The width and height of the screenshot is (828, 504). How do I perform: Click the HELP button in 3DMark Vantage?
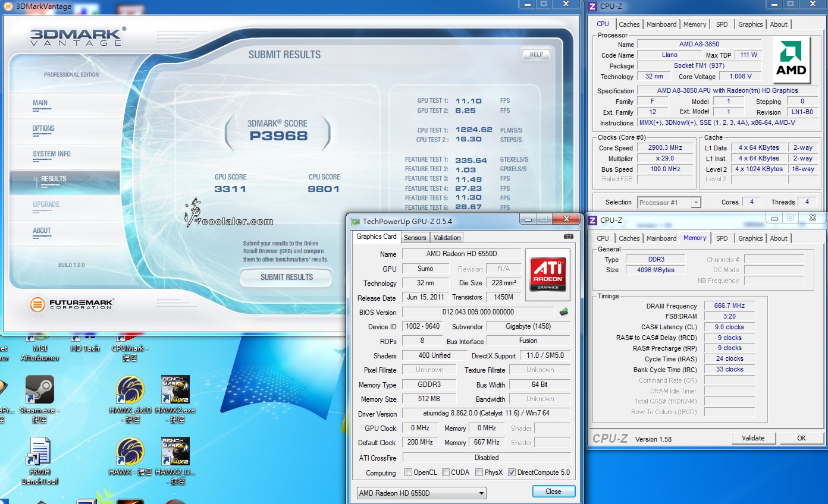click(x=536, y=54)
